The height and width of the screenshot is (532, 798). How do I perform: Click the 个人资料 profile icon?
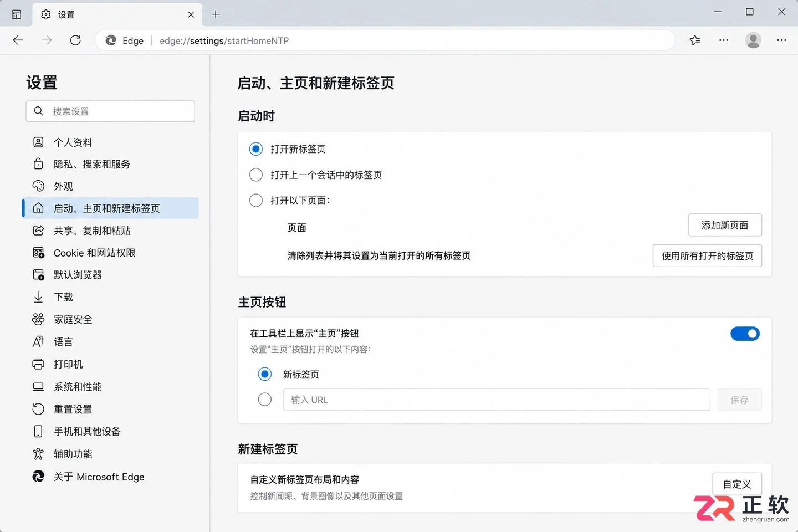[38, 142]
